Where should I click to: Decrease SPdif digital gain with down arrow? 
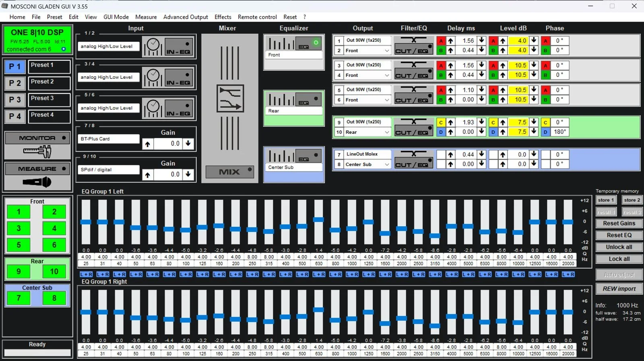pos(188,174)
